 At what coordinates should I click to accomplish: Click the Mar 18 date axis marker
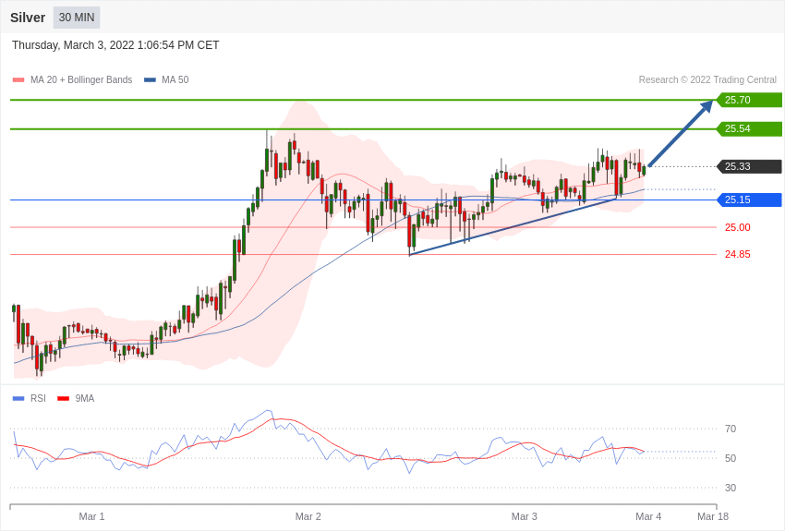pos(713,516)
